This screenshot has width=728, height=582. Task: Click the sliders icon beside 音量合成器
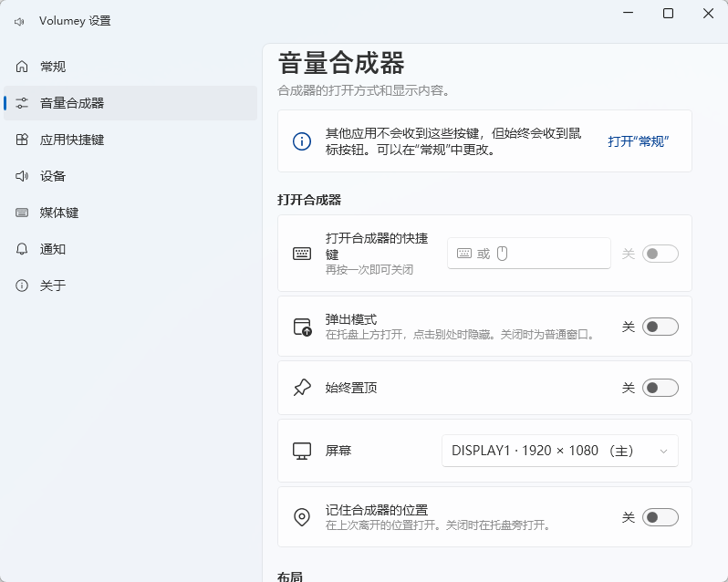[22, 103]
